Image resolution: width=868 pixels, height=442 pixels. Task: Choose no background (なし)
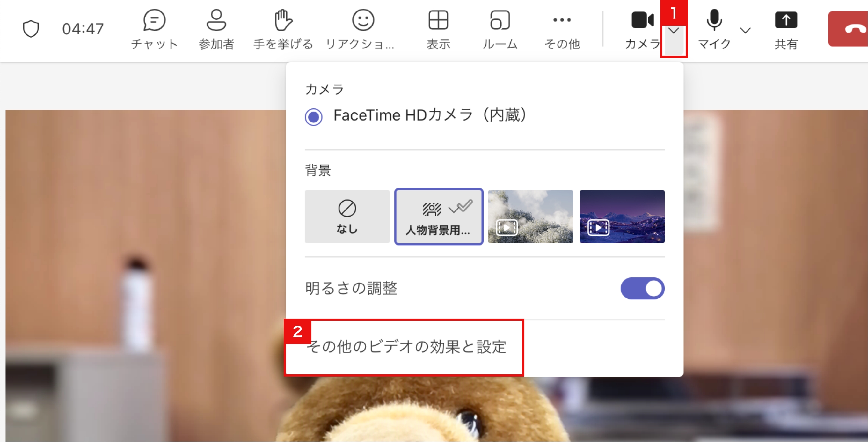(x=347, y=217)
